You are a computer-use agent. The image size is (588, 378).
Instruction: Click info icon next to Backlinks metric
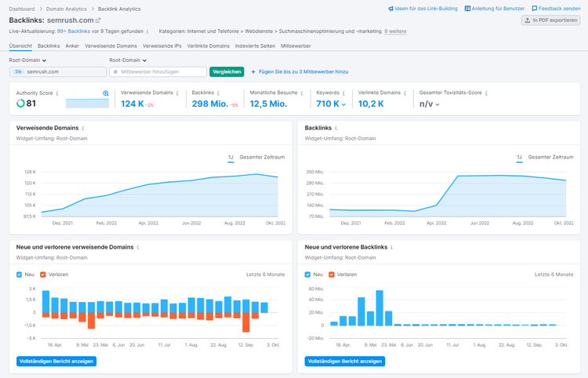tap(218, 93)
